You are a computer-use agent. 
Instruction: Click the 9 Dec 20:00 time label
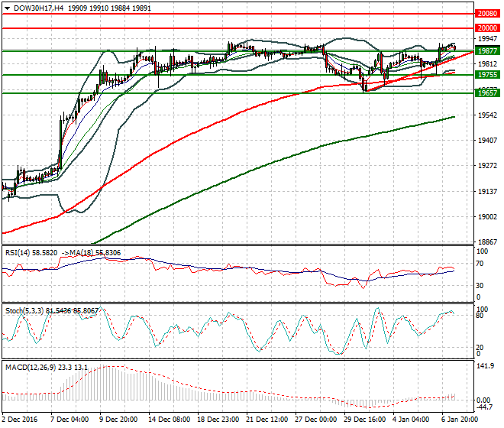(118, 420)
